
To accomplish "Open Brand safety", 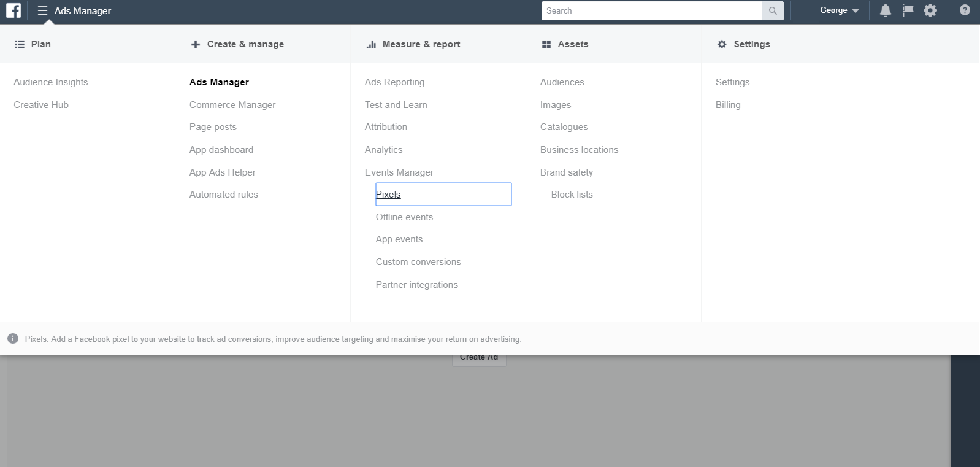I will (567, 172).
